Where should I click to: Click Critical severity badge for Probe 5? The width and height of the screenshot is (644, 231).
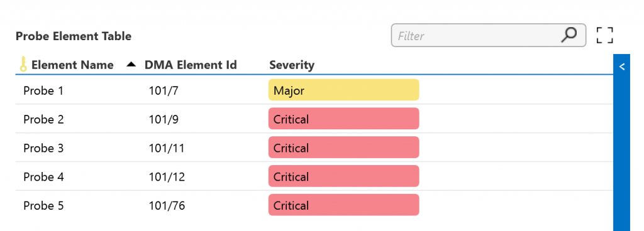(x=344, y=205)
